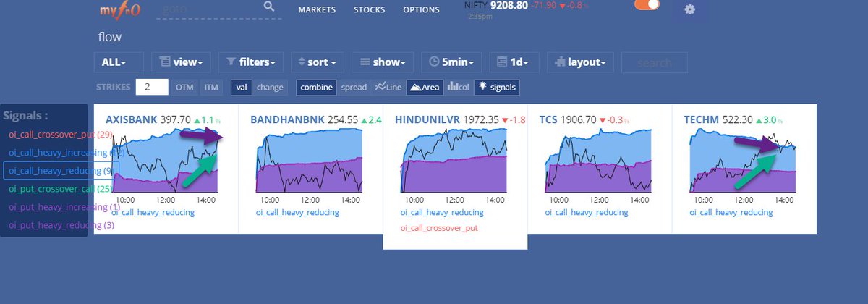Open the layout dropdown
Image resolution: width=868 pixels, height=304 pixels.
point(580,62)
